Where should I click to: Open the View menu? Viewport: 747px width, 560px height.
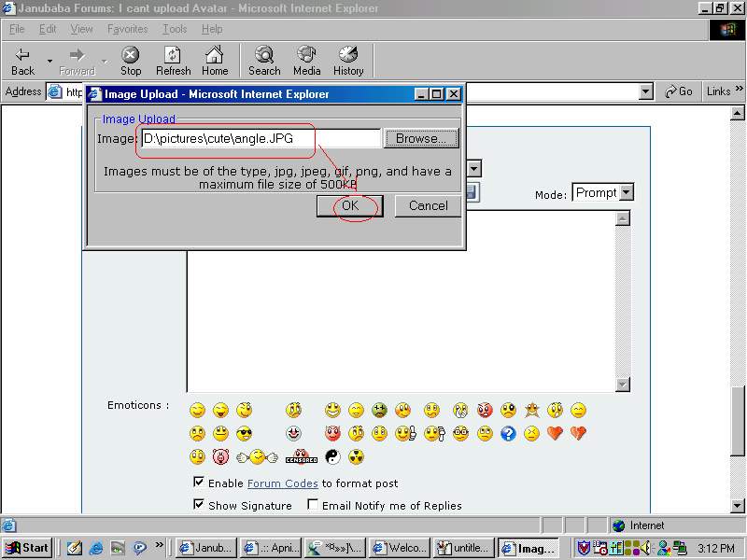81,29
